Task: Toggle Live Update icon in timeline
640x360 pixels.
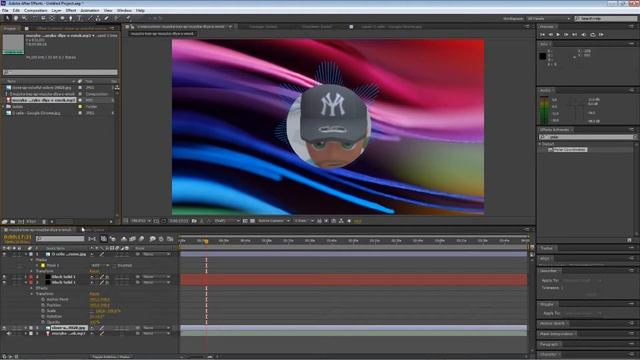Action: [104, 239]
